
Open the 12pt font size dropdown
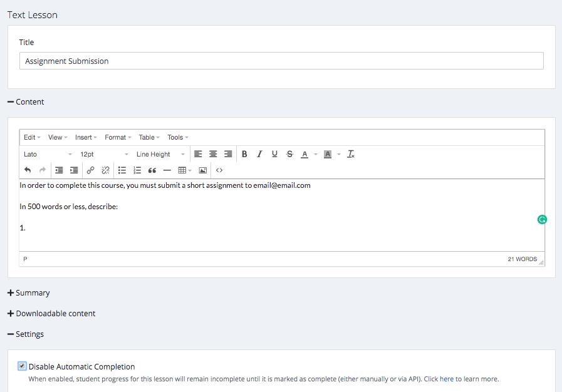(104, 154)
